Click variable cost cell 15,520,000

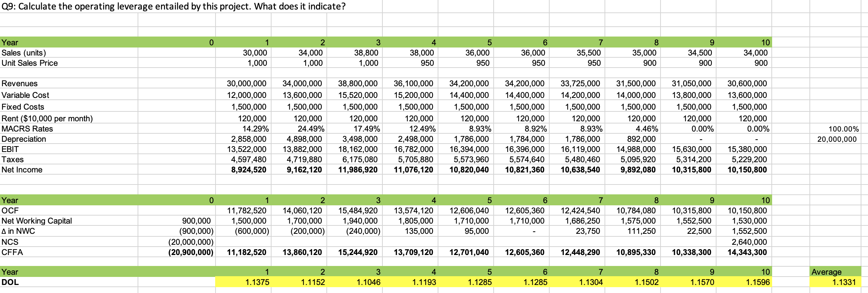(x=358, y=95)
